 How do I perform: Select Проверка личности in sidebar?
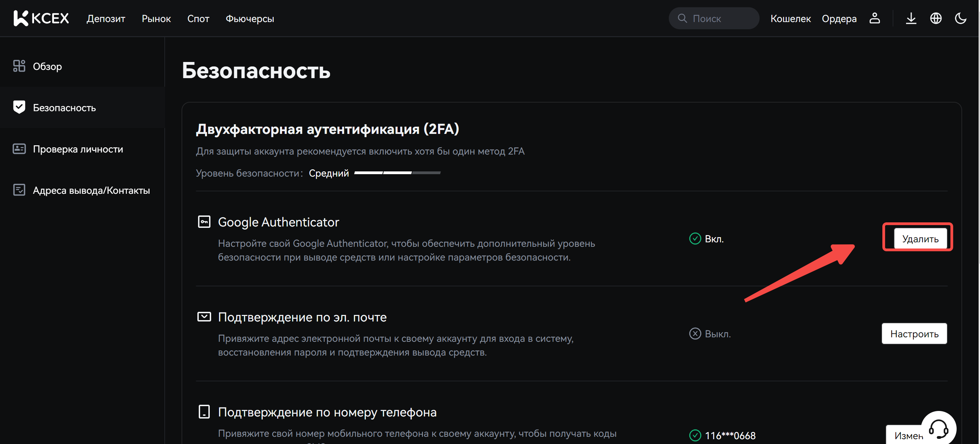coord(78,149)
